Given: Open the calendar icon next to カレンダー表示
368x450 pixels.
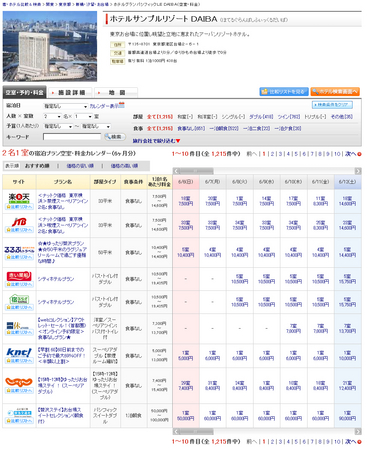Looking at the screenshot, I should [x=122, y=105].
